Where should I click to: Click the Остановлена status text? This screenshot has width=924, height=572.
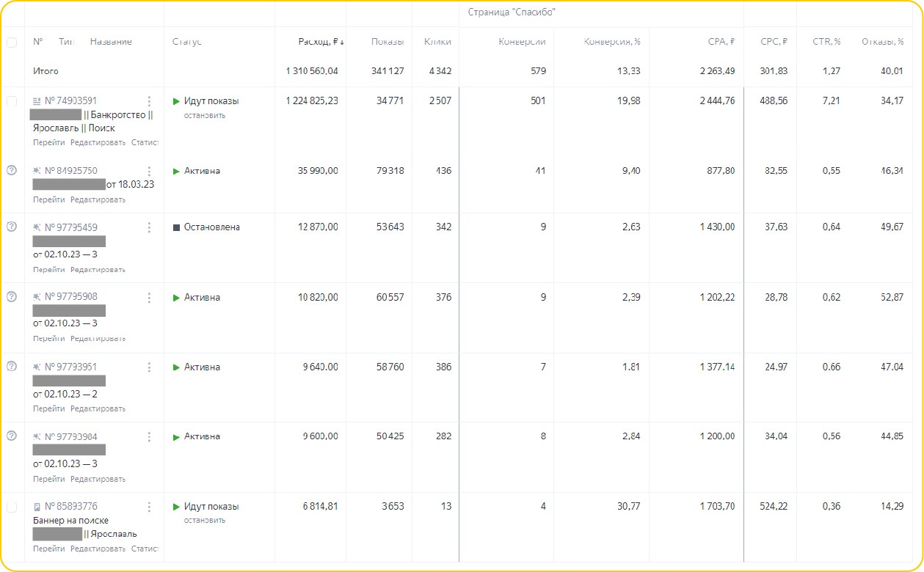[x=212, y=227]
